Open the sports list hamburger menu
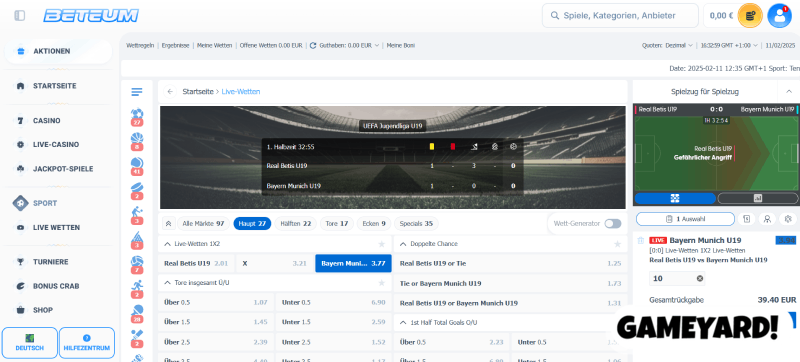The width and height of the screenshot is (800, 362). (137, 92)
